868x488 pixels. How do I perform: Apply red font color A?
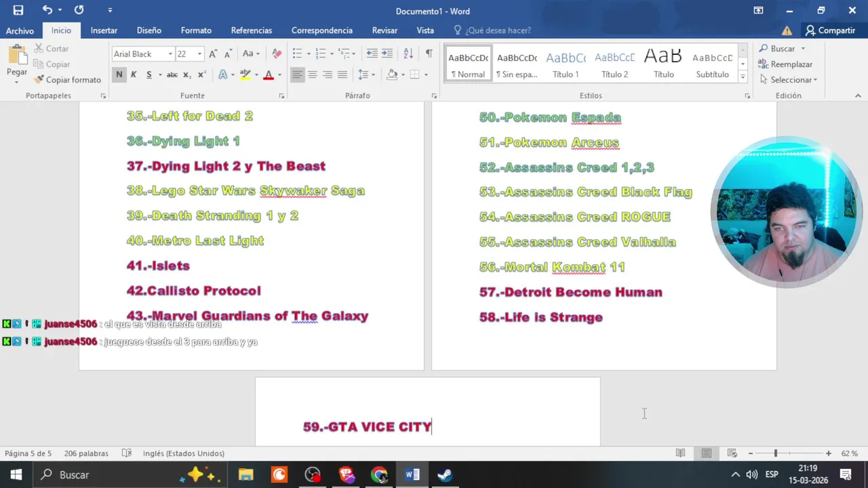point(269,75)
